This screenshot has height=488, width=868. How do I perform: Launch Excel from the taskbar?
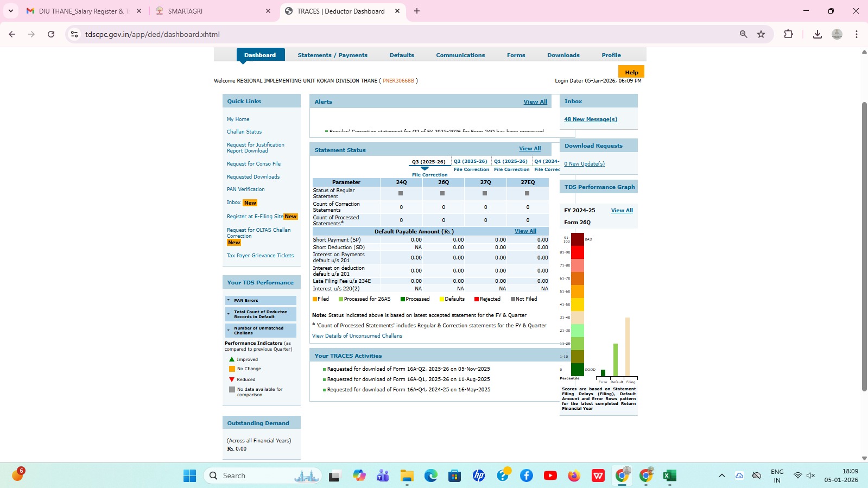tap(669, 476)
